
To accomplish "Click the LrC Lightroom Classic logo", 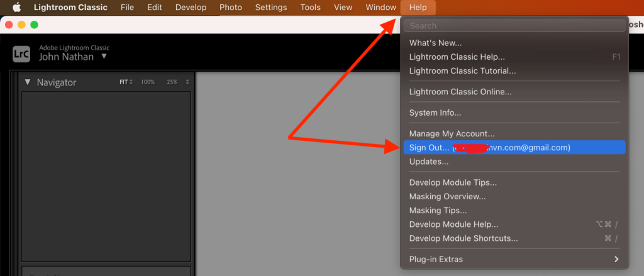I will [x=21, y=53].
